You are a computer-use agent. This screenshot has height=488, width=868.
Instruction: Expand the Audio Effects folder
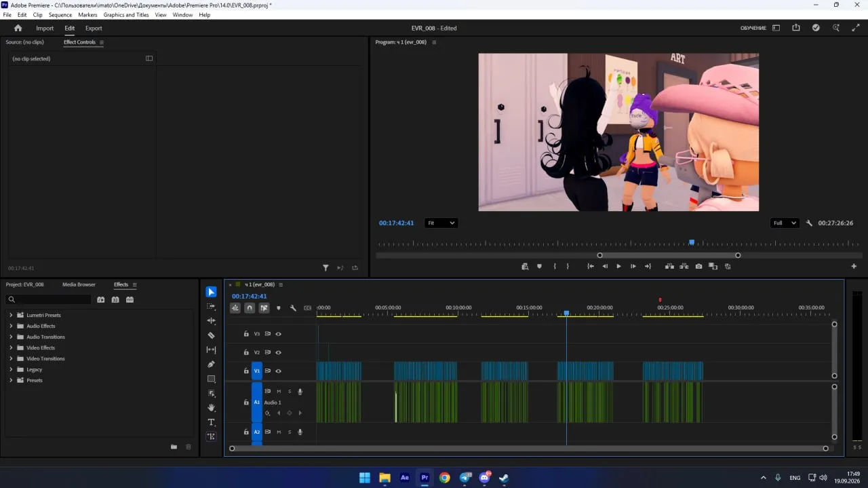click(11, 326)
